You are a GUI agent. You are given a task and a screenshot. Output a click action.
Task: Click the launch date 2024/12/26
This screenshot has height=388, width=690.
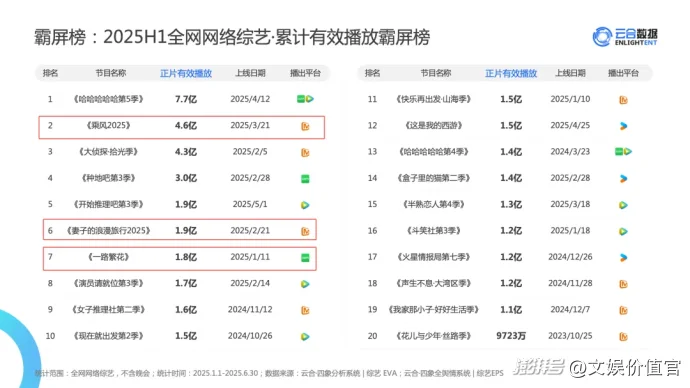point(570,257)
